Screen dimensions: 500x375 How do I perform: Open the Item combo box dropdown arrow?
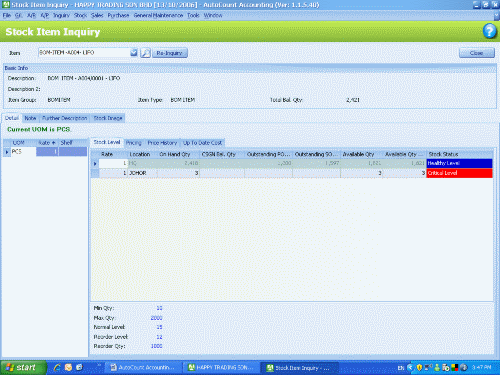(x=134, y=53)
